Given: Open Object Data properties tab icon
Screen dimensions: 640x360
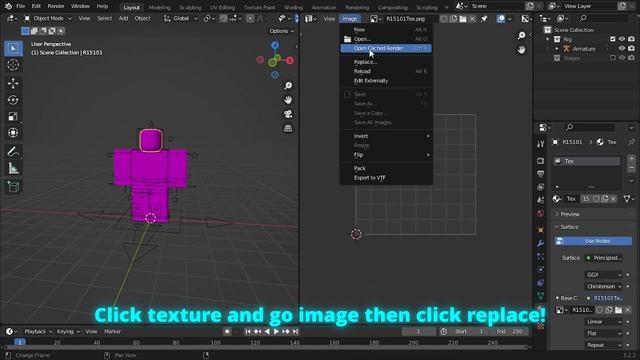Looking at the screenshot, I should point(541,296).
